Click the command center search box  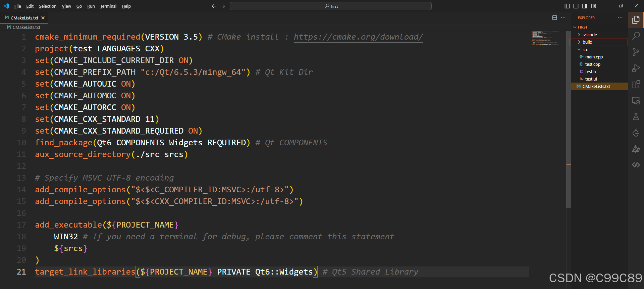tap(330, 6)
